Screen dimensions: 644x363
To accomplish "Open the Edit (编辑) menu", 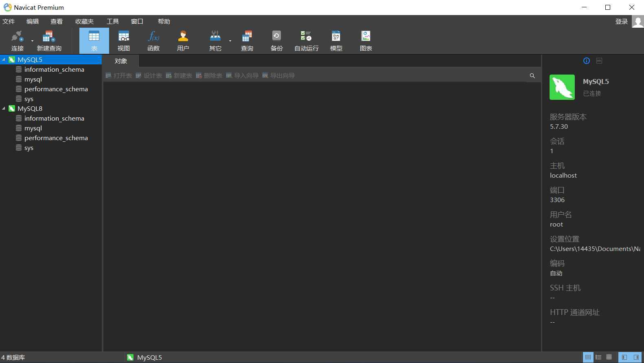I will coord(33,22).
